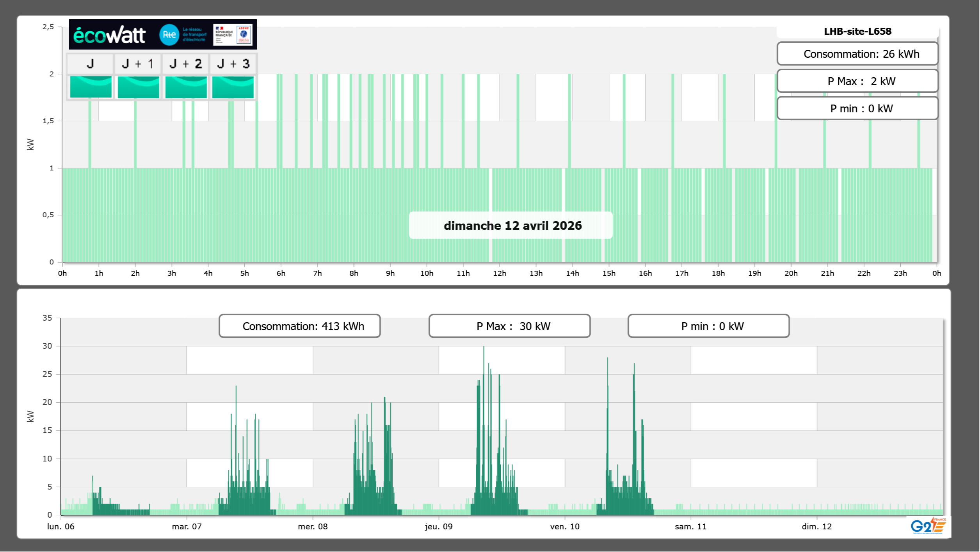Click the République Française ADEME logo
The width and height of the screenshot is (980, 552).
233,35
